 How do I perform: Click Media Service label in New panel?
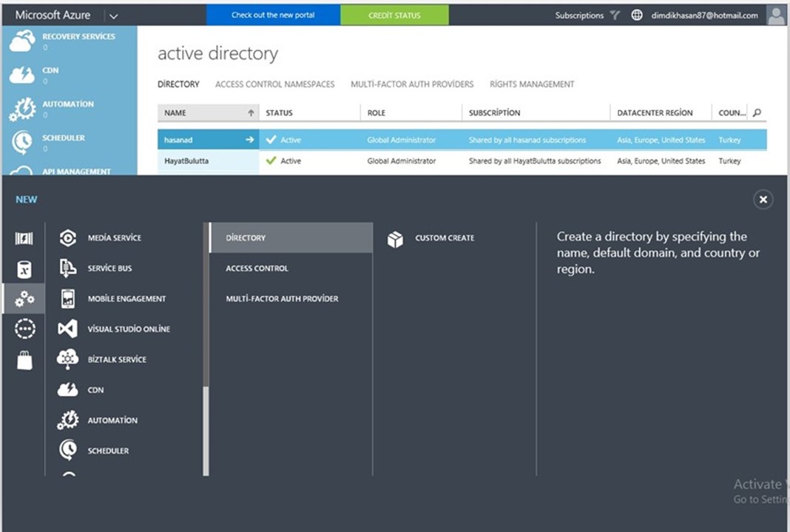tap(115, 238)
